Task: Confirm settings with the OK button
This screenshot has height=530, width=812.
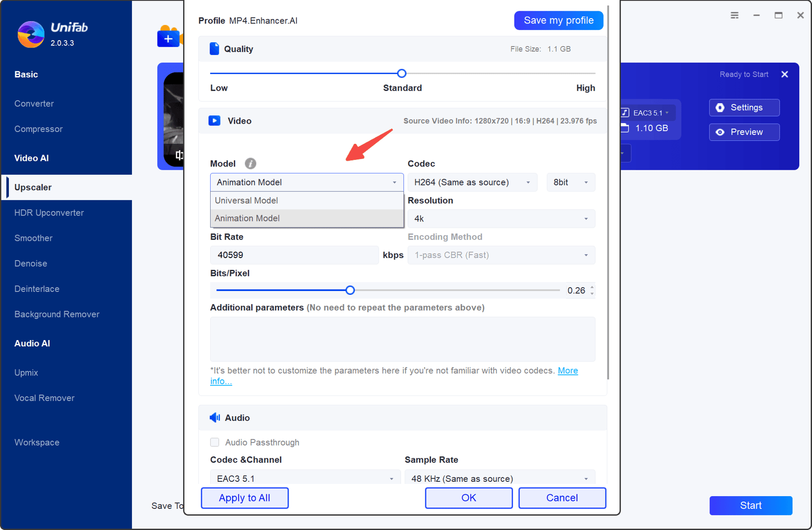Action: click(x=469, y=498)
